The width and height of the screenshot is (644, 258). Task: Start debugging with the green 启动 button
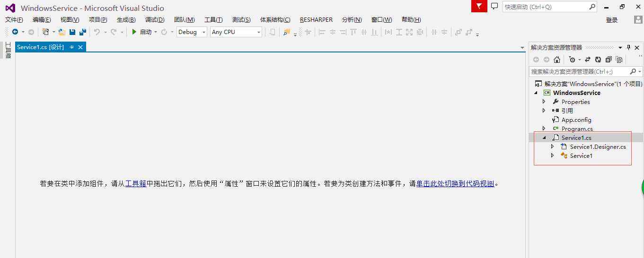[x=141, y=32]
